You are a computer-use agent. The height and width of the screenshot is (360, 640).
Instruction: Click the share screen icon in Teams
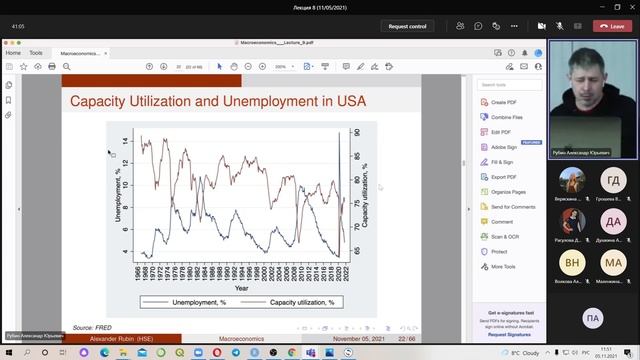[578, 26]
